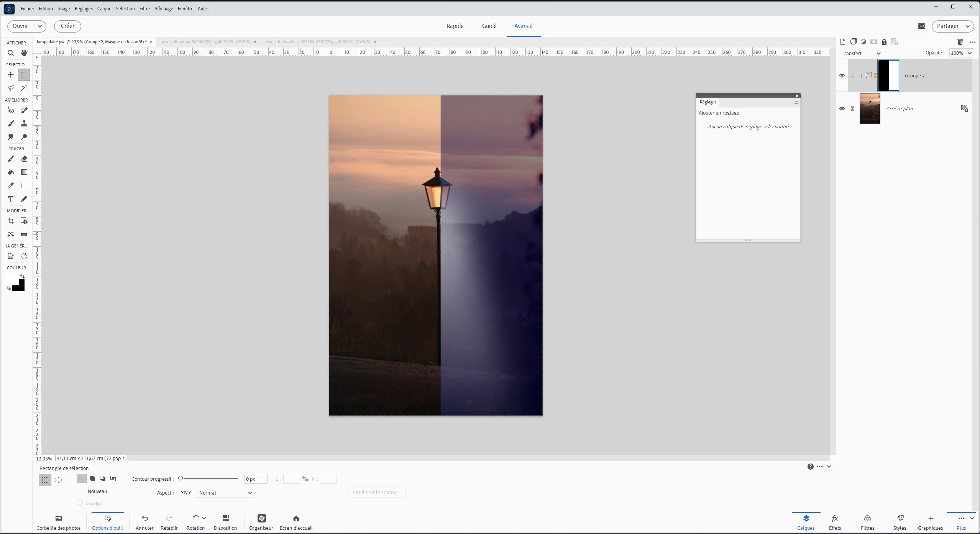Select the Hand tool
The width and height of the screenshot is (980, 534).
point(24,53)
